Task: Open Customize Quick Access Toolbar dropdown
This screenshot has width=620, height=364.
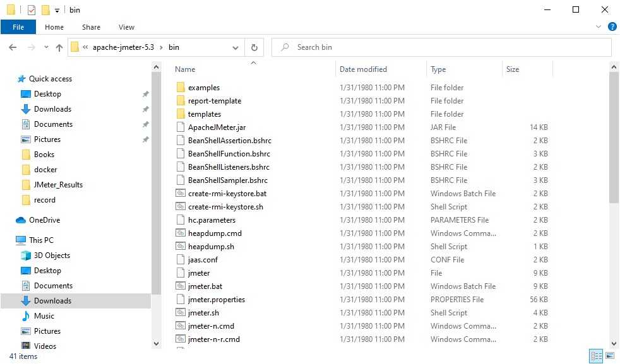Action: (x=57, y=10)
